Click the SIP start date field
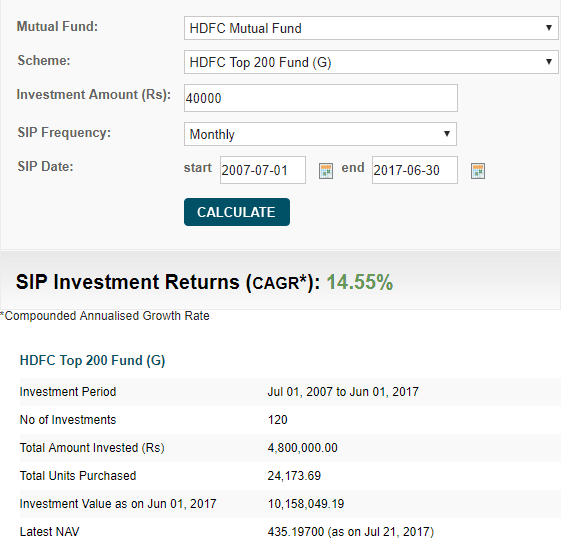 pyautogui.click(x=263, y=170)
